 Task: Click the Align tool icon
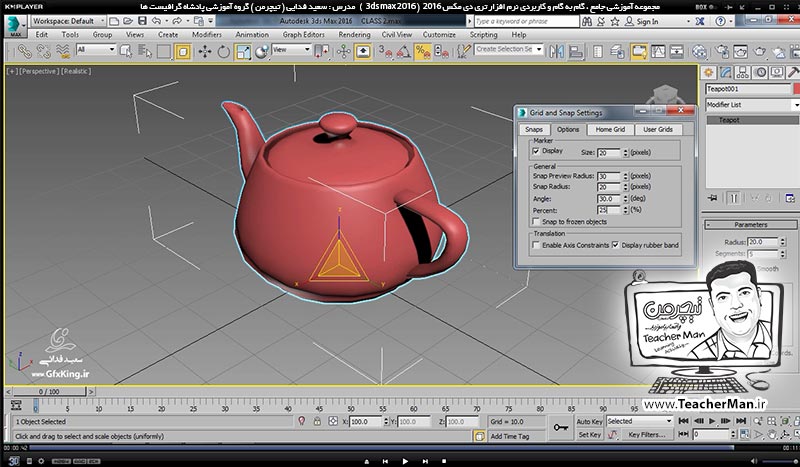(576, 52)
